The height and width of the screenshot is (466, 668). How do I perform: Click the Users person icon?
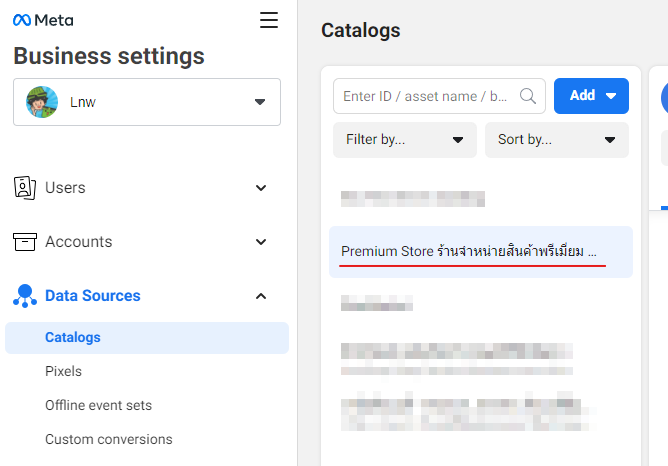(x=25, y=188)
